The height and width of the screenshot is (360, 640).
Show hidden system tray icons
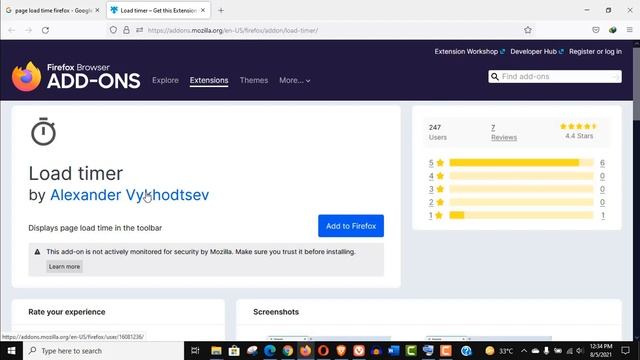(x=524, y=351)
